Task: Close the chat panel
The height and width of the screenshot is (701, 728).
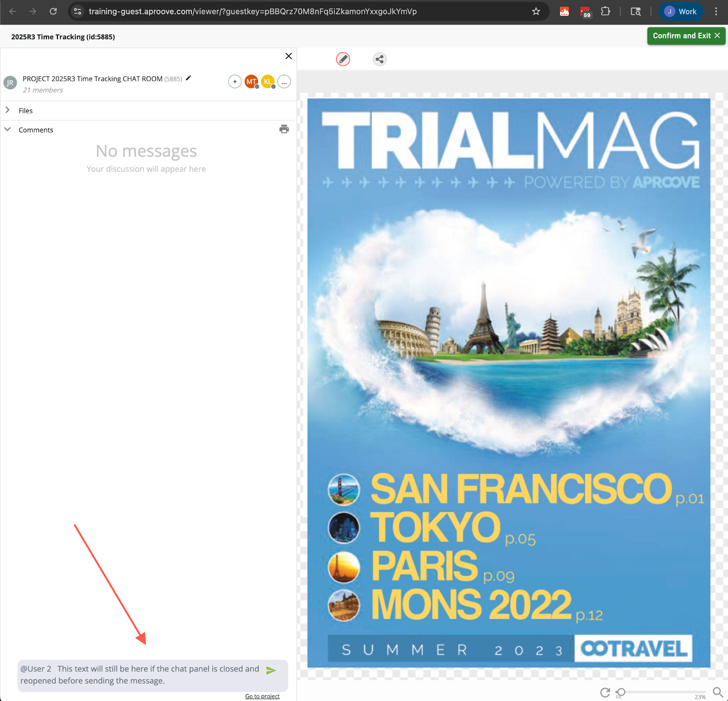Action: [288, 56]
